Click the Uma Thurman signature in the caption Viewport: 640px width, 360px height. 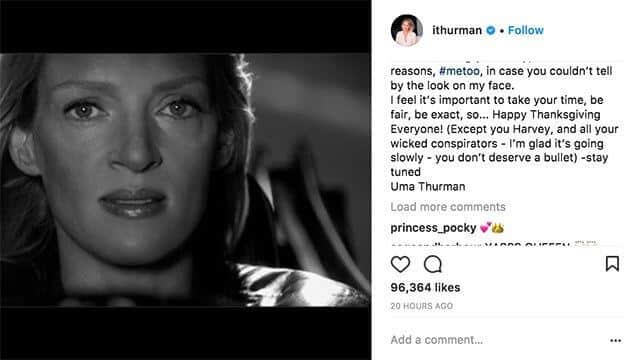[x=428, y=187]
